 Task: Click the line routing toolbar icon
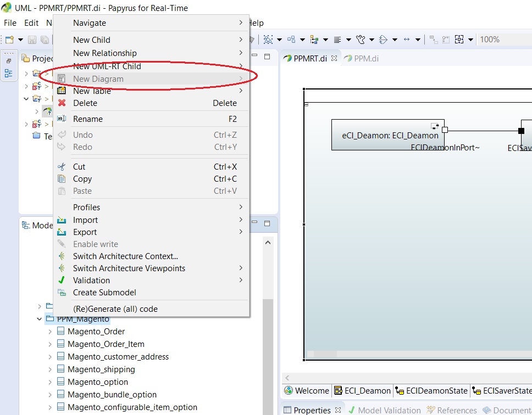point(384,40)
